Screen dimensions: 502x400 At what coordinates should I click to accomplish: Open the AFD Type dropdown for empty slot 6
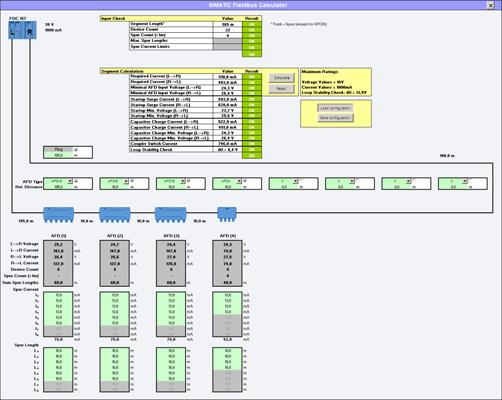tap(352, 181)
